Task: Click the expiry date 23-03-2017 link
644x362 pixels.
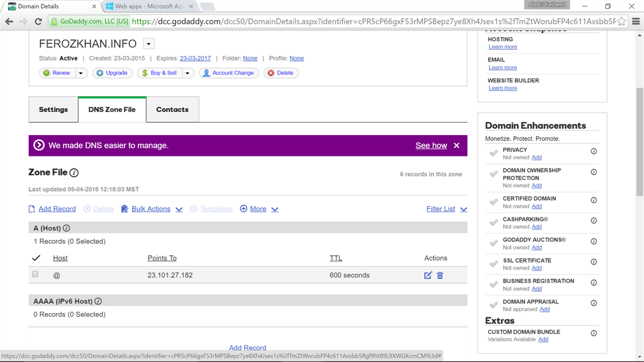Action: click(x=195, y=58)
